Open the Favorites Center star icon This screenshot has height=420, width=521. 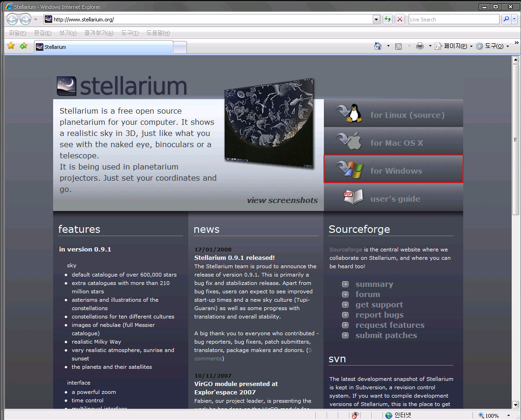click(x=11, y=46)
